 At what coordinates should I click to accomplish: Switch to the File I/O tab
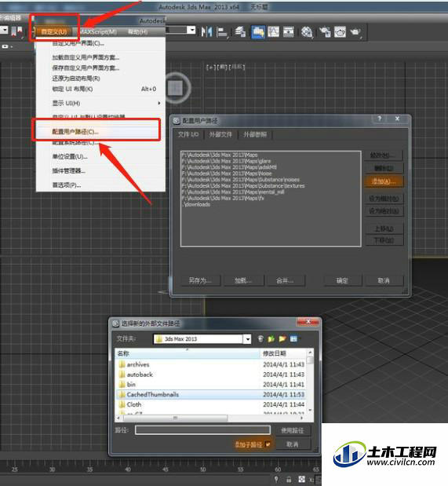(x=188, y=134)
